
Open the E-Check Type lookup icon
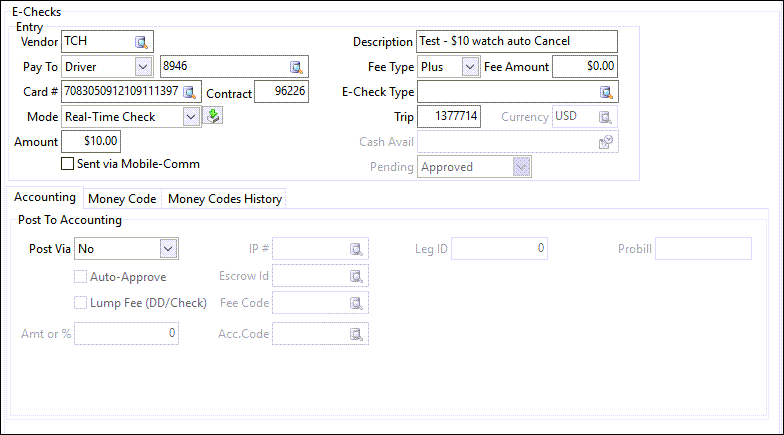[x=606, y=92]
